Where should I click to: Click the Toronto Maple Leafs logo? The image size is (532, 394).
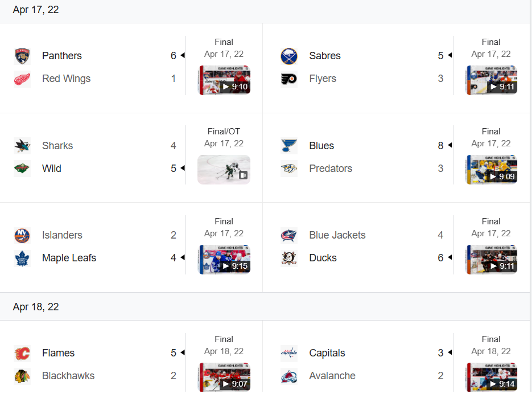[22, 258]
